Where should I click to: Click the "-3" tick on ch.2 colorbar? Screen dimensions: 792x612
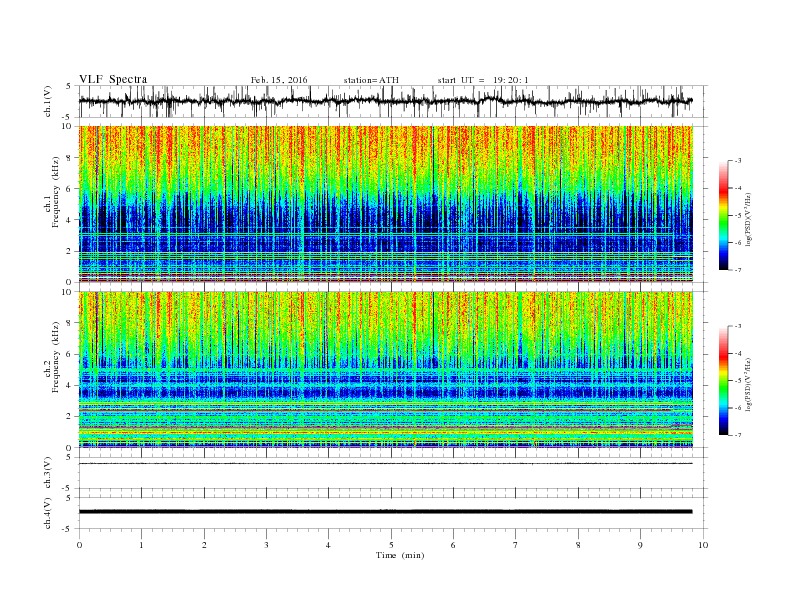(738, 326)
